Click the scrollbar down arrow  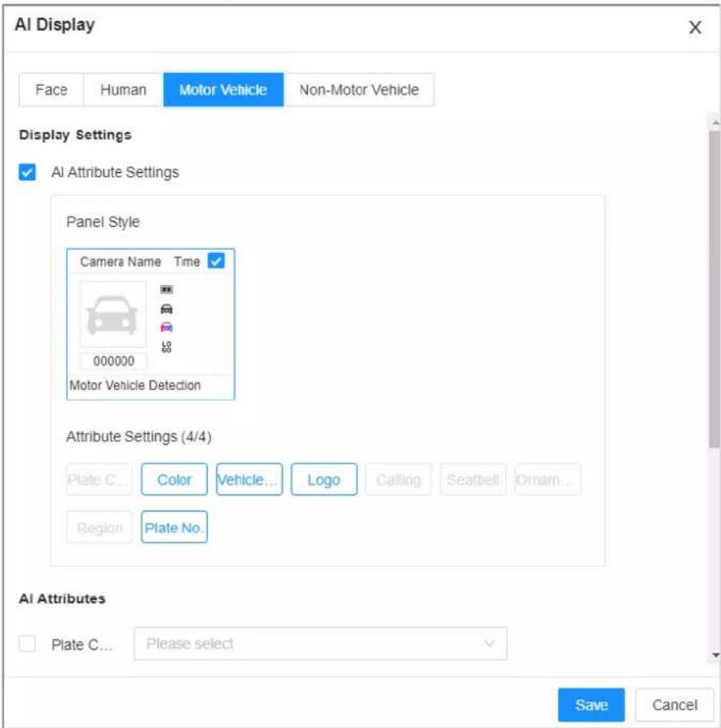715,655
